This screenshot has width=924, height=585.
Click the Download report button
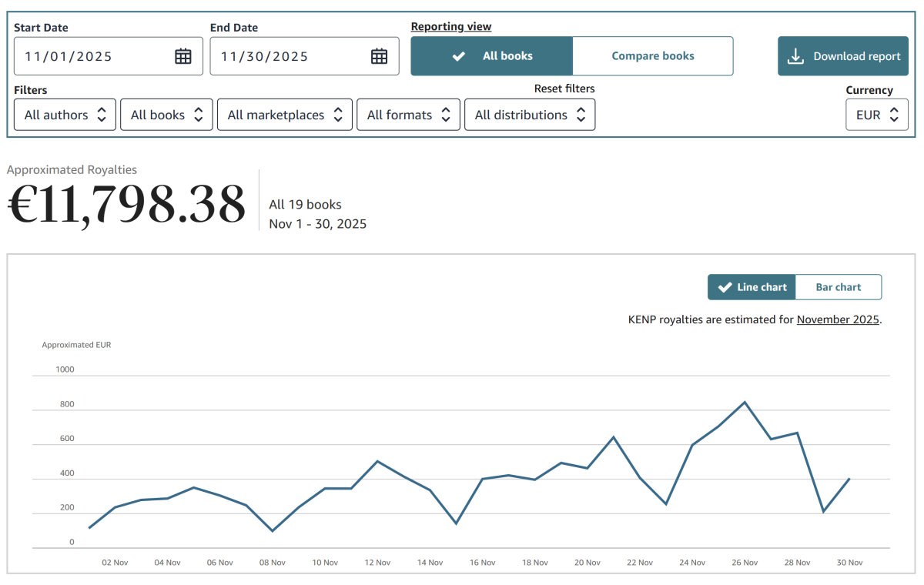[x=843, y=56]
